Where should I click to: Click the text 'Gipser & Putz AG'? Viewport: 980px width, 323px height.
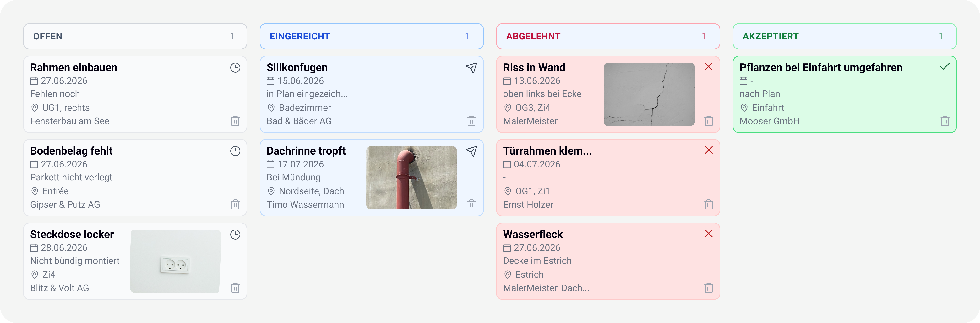[x=65, y=205]
